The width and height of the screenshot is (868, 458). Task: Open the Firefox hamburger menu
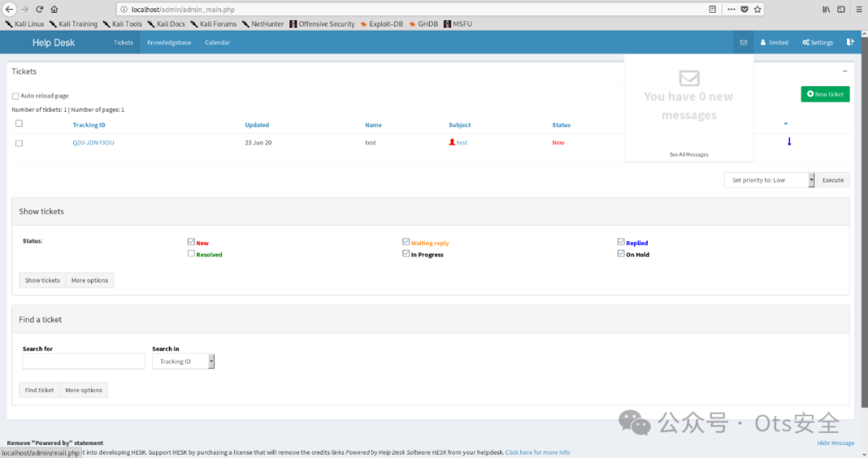[x=859, y=10]
